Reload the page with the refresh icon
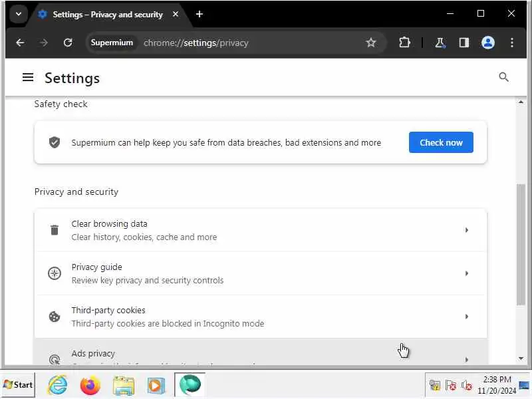The width and height of the screenshot is (532, 399). (68, 43)
